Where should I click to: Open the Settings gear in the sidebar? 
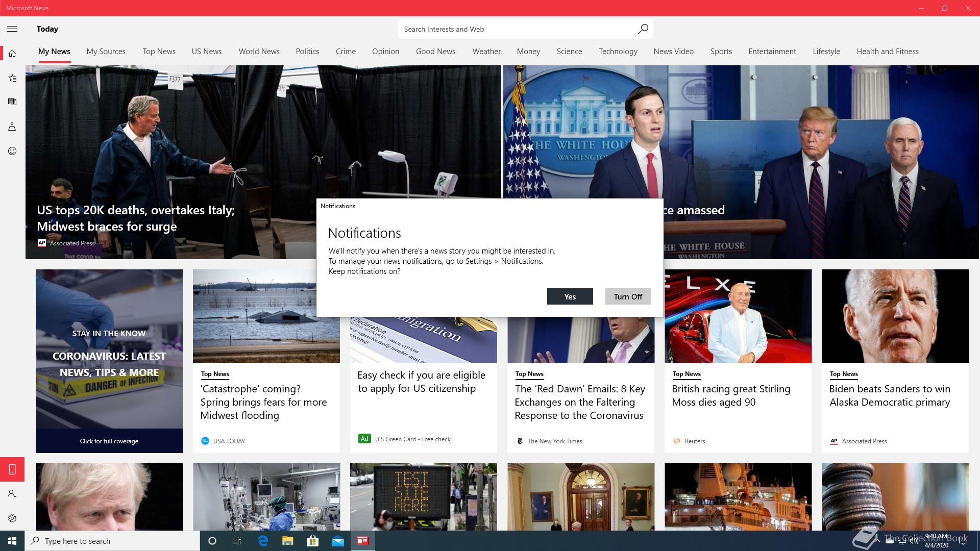click(12, 518)
